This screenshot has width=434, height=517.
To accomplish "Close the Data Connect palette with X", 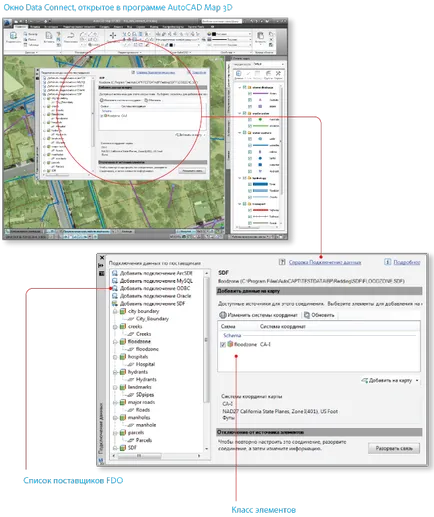I will [102, 258].
